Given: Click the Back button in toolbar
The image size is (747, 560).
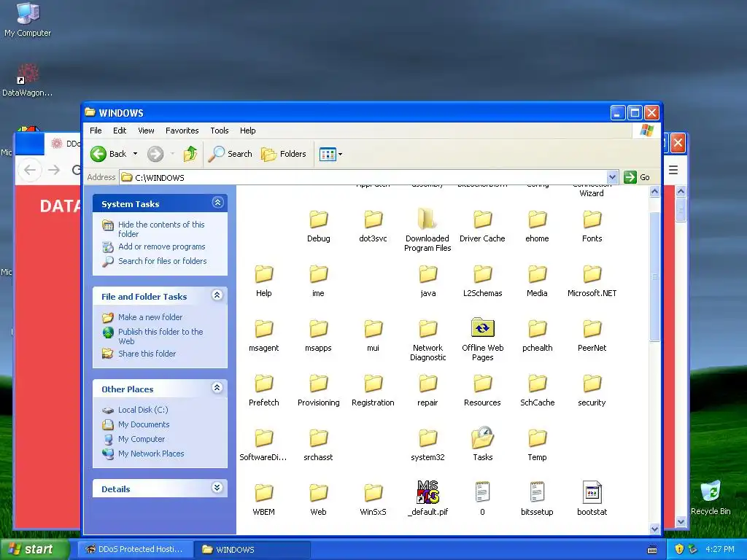Looking at the screenshot, I should (109, 154).
